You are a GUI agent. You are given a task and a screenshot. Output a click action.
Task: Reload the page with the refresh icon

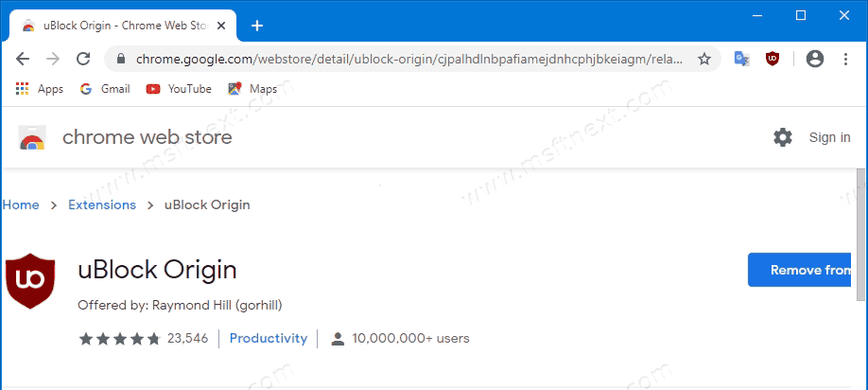click(x=83, y=59)
